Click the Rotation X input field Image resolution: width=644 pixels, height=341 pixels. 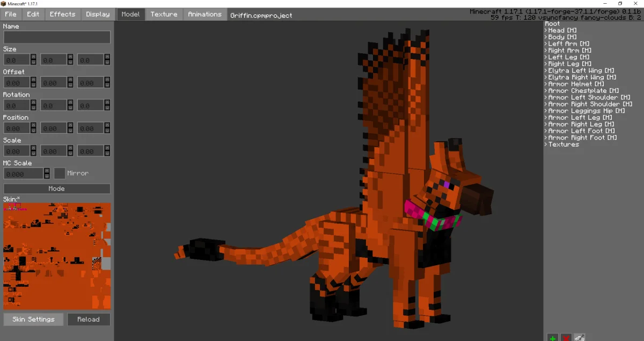[17, 105]
